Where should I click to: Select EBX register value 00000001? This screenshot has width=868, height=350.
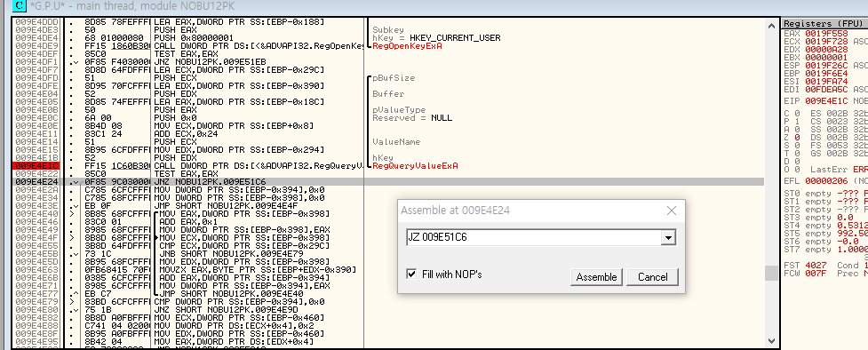826,58
